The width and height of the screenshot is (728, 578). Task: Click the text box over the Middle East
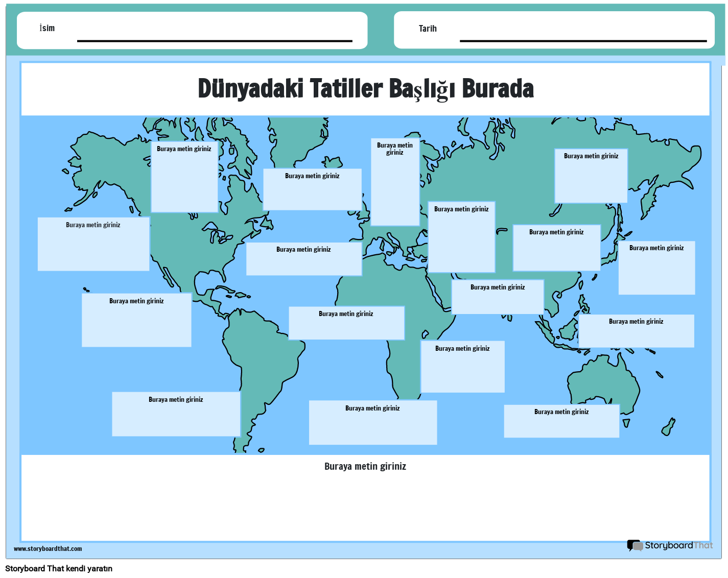click(x=461, y=237)
